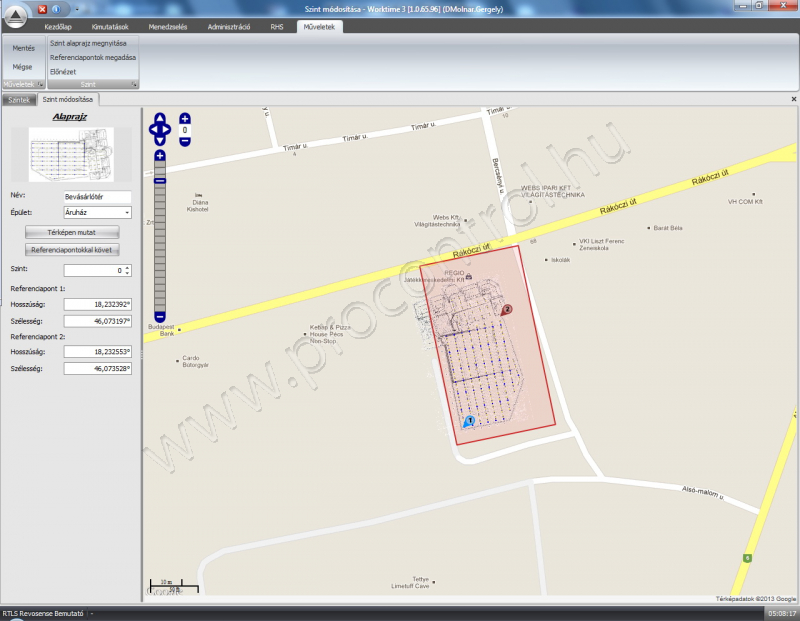Click the Iskolák map label
The width and height of the screenshot is (800, 621).
pos(560,260)
